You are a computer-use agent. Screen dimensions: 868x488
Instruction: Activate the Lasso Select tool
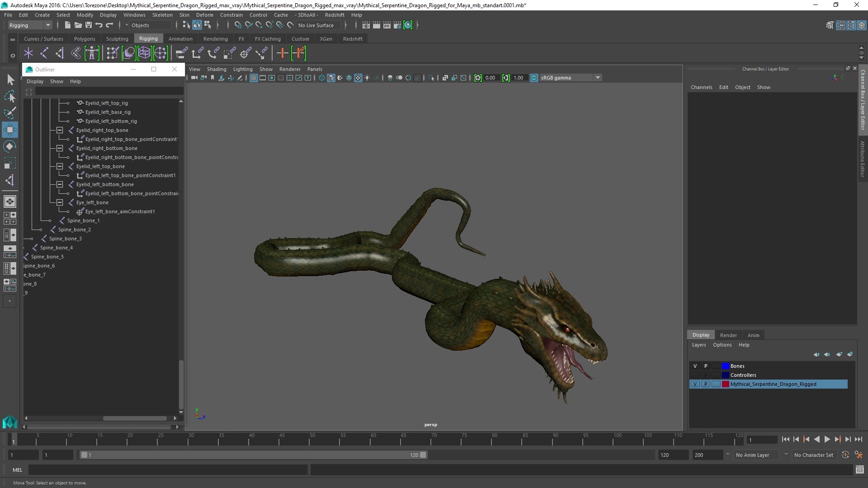click(10, 96)
